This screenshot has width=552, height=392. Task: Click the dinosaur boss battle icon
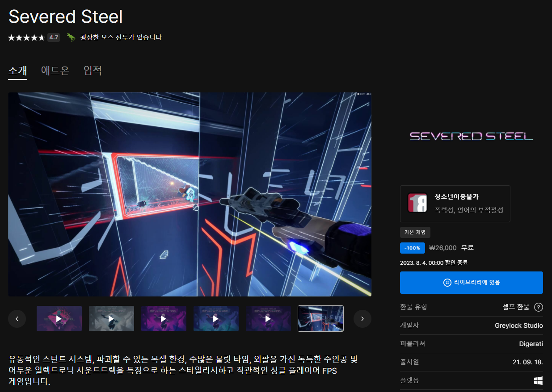[x=71, y=38]
